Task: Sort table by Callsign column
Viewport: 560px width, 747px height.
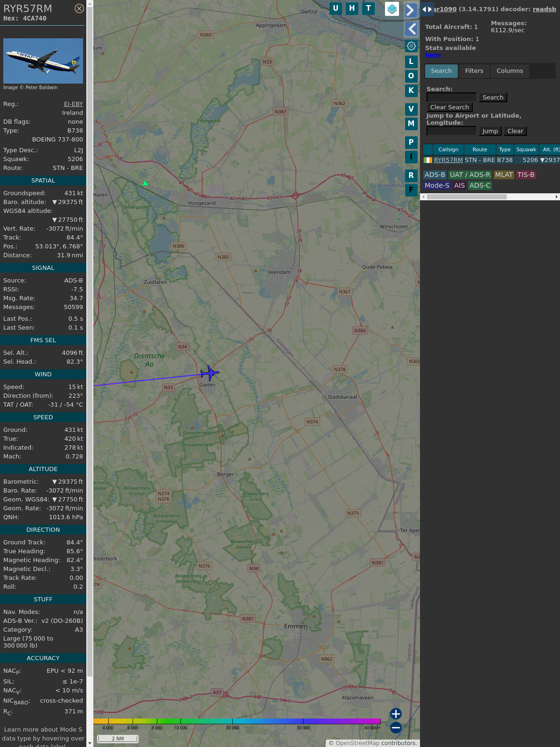Action: pyautogui.click(x=448, y=149)
